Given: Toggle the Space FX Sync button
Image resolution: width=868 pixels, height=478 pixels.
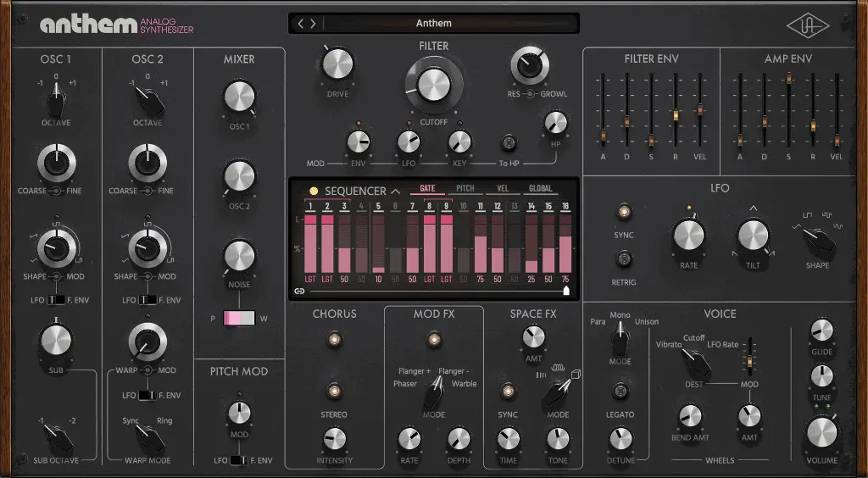Looking at the screenshot, I should tap(509, 392).
